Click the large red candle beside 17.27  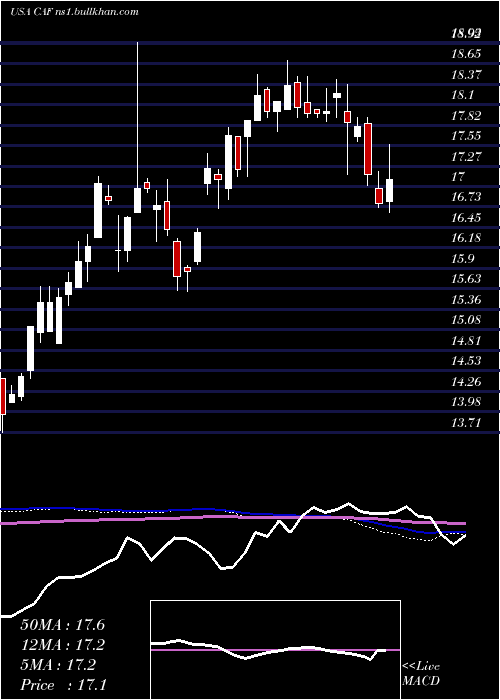(x=368, y=149)
